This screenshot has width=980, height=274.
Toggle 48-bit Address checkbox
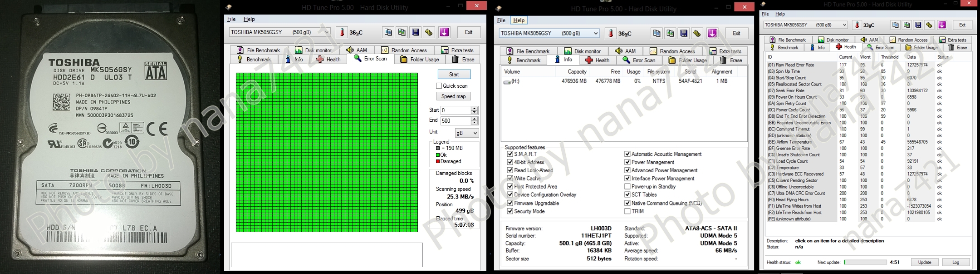(510, 162)
